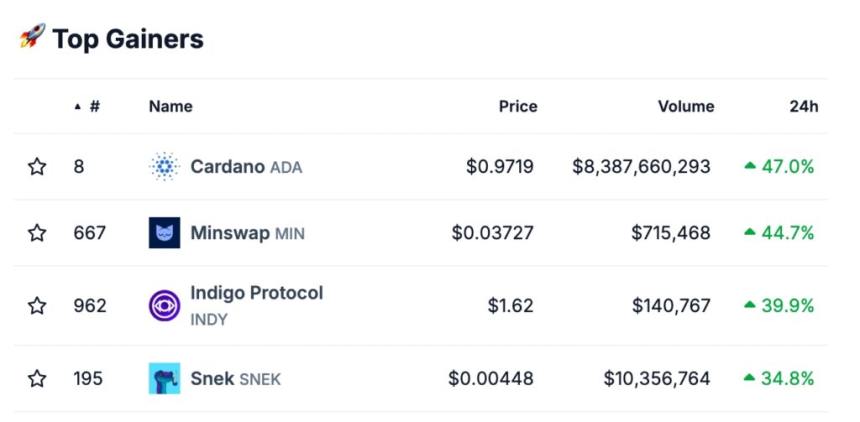Screen dimensions: 860x422
Task: Click Cardano's 47.0% gain value
Action: click(787, 167)
